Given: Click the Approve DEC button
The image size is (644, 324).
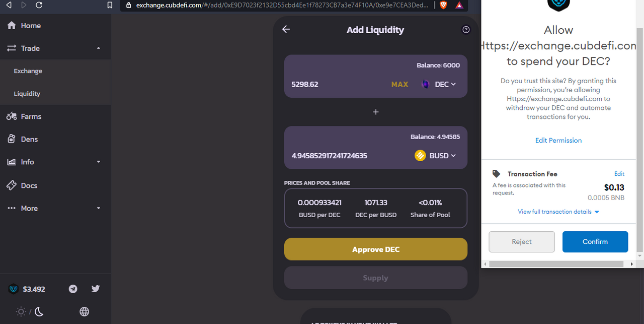Looking at the screenshot, I should pyautogui.click(x=376, y=249).
